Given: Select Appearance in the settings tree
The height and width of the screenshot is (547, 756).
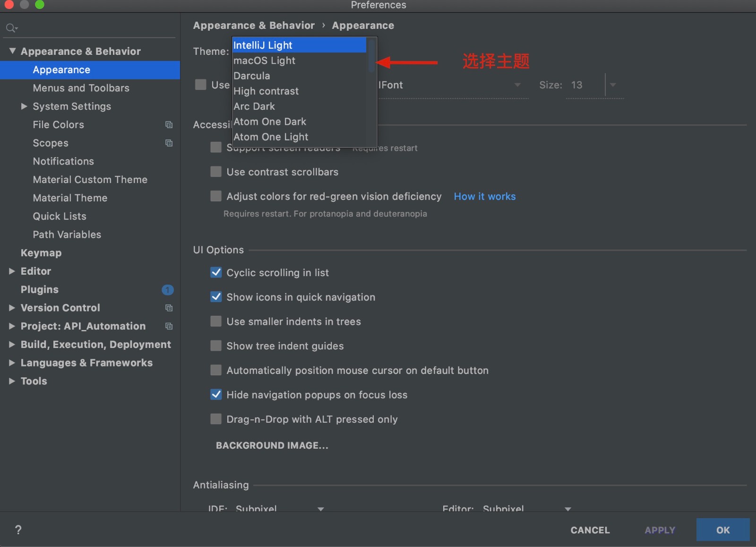Looking at the screenshot, I should [90, 70].
